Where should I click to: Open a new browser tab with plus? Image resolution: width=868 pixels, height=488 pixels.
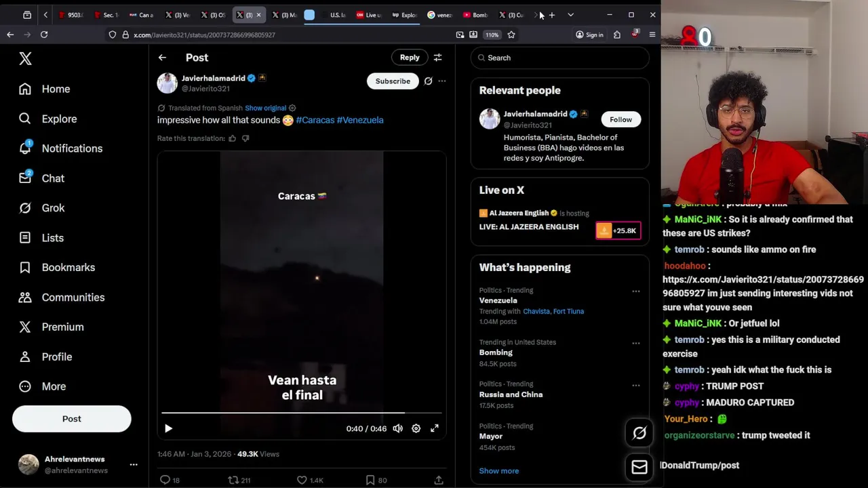(x=552, y=15)
